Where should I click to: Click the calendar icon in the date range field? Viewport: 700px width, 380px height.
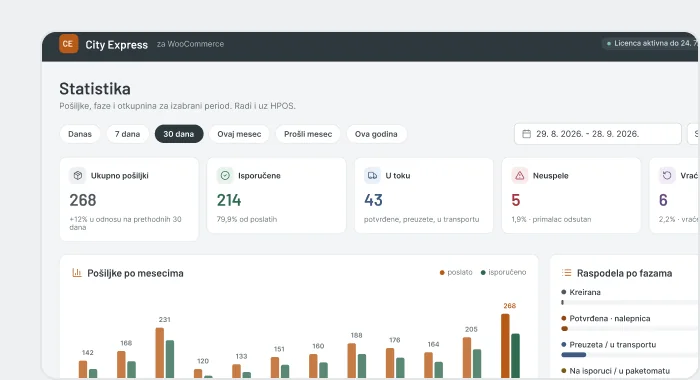pos(526,134)
